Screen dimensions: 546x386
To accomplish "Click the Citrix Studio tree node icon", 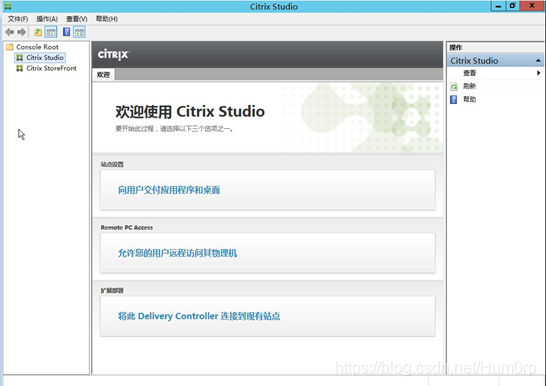I will (x=20, y=57).
